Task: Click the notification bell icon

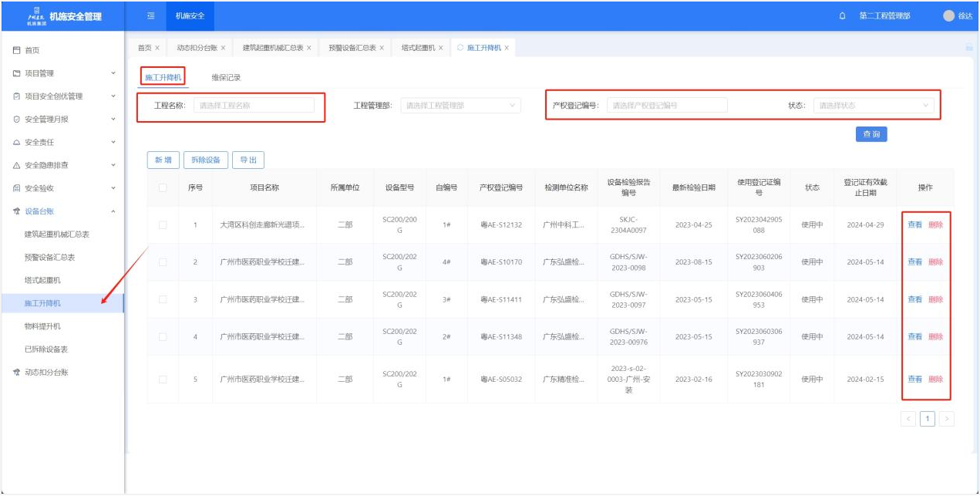Action: click(842, 15)
